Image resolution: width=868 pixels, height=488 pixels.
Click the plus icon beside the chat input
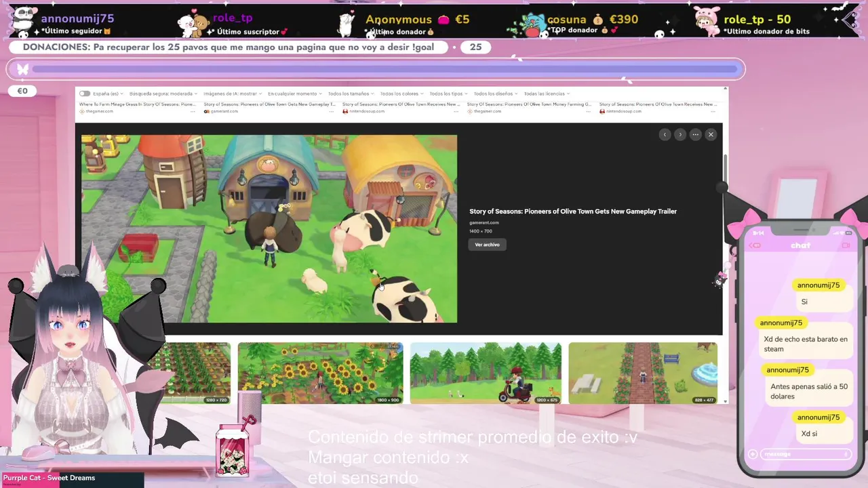click(x=753, y=454)
